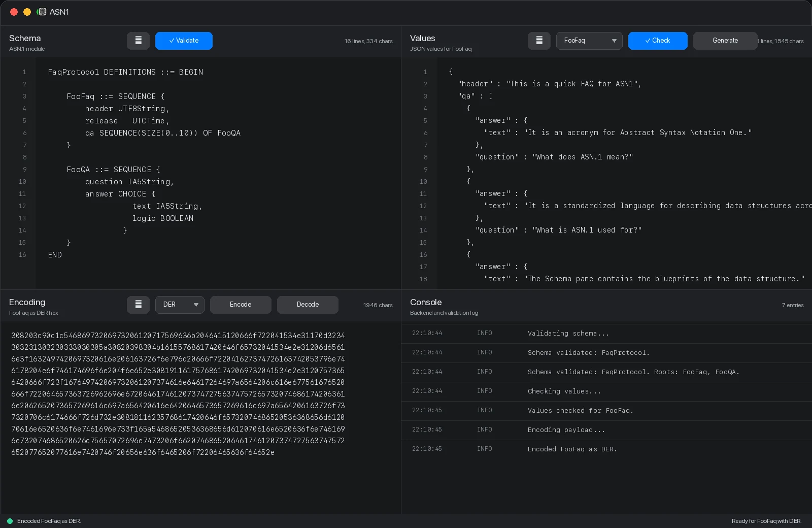Click the 'question IA5String,' schema line
Screen dimensions: 812x528
pyautogui.click(x=129, y=182)
